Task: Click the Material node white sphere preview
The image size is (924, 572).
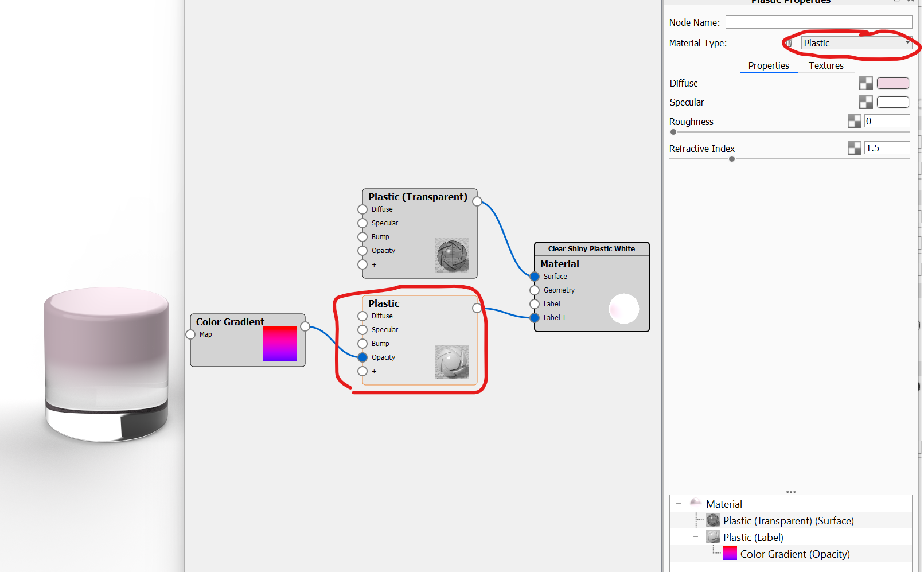Action: coord(624,309)
